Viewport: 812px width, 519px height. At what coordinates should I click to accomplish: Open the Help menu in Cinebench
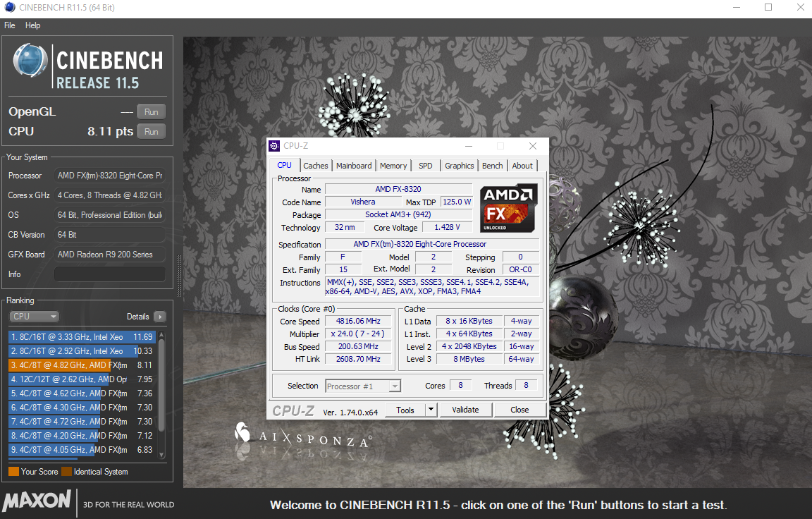tap(32, 25)
